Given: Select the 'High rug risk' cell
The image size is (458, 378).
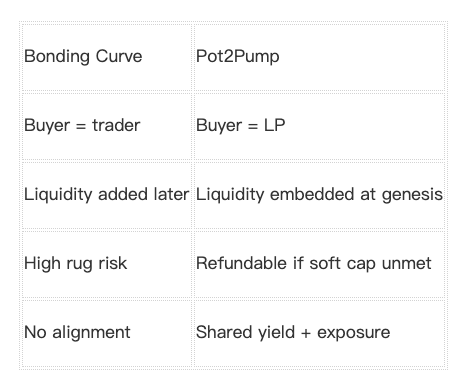Looking at the screenshot, I should 107,264.
